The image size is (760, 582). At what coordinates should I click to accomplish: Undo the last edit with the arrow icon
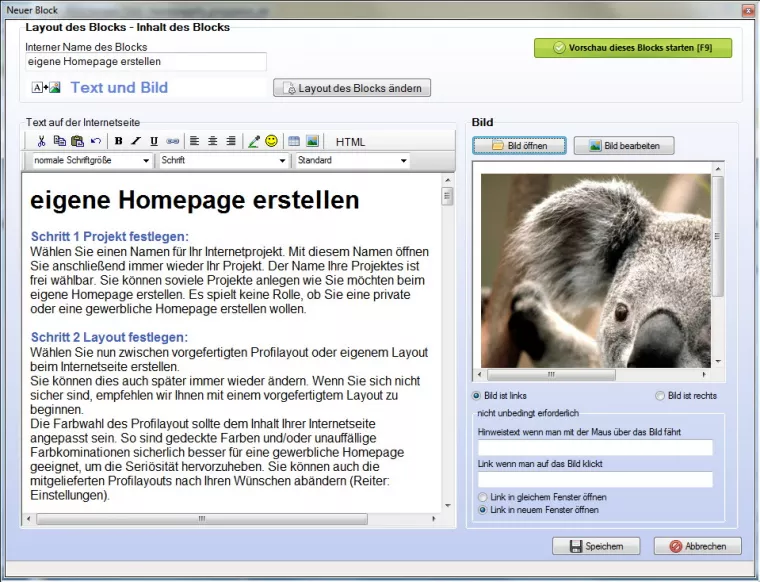click(x=95, y=141)
